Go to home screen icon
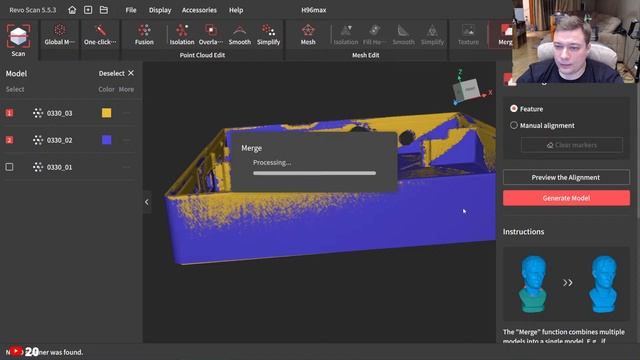Image resolution: width=640 pixels, height=360 pixels. pyautogui.click(x=72, y=10)
